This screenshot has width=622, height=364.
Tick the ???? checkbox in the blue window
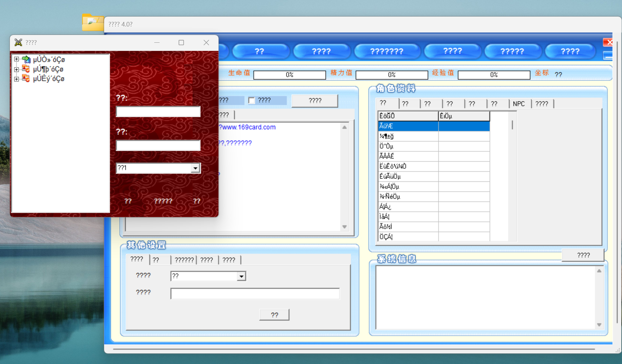pos(252,101)
